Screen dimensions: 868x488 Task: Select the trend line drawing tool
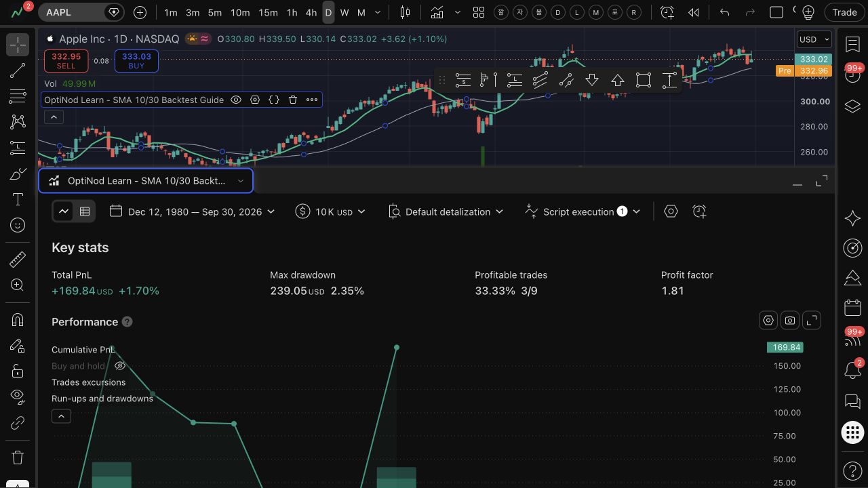18,70
